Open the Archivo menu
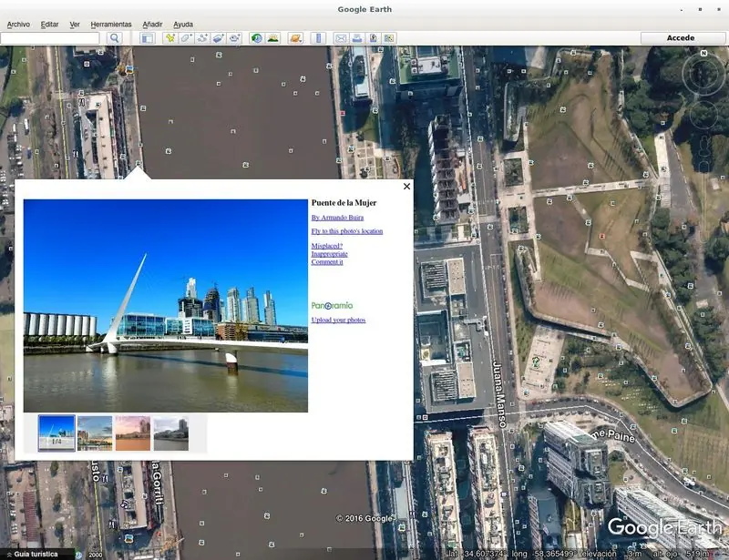 [18, 25]
